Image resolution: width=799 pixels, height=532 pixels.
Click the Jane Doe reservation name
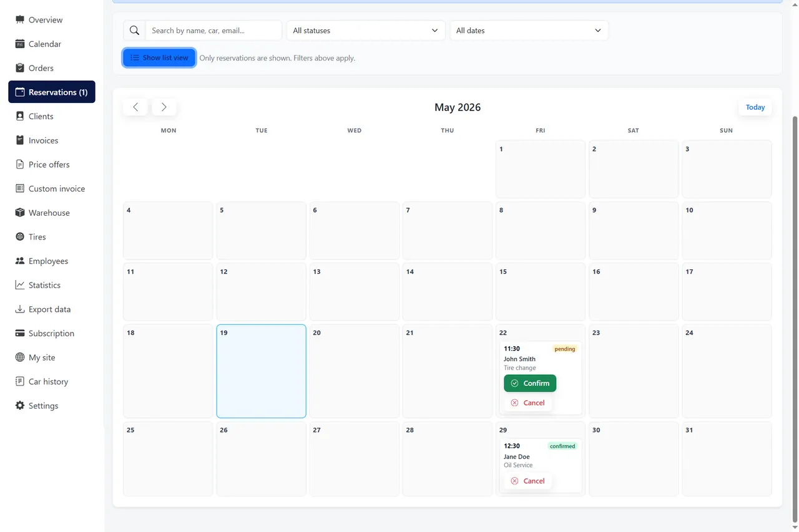point(517,457)
